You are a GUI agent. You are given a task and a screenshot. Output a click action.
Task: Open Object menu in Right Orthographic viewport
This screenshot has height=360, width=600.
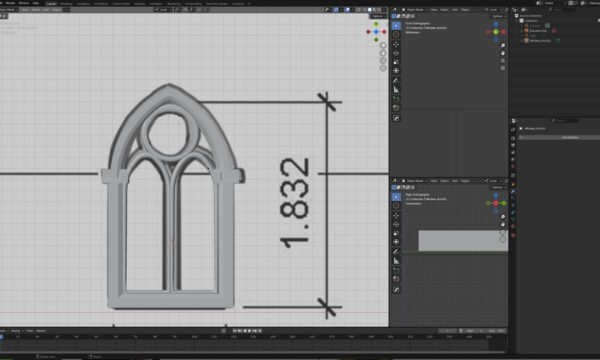click(465, 181)
